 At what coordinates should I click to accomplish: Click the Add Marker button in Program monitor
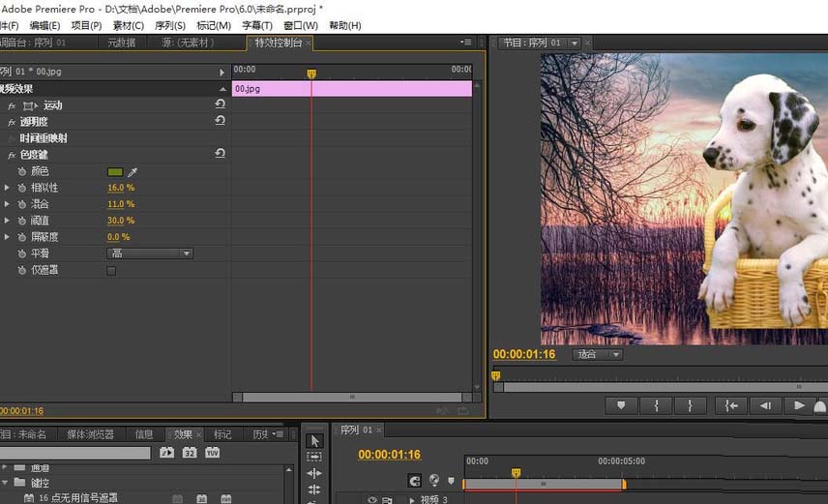621,405
